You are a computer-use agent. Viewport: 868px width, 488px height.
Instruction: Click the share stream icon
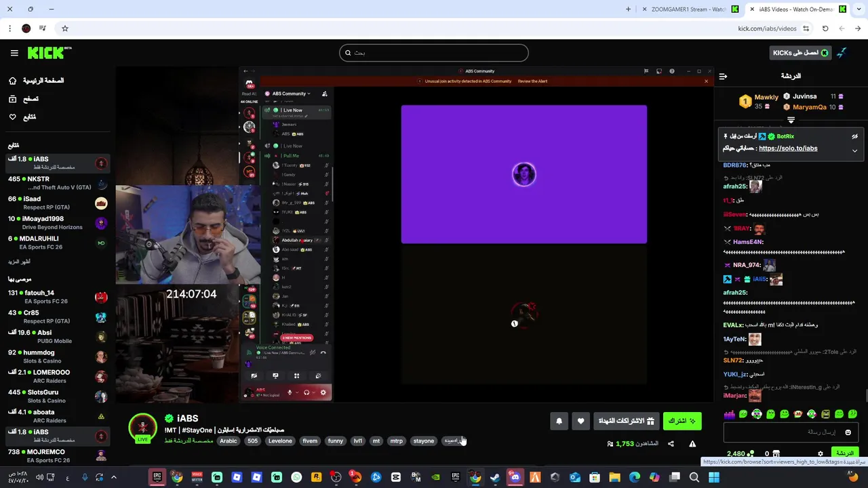click(671, 444)
